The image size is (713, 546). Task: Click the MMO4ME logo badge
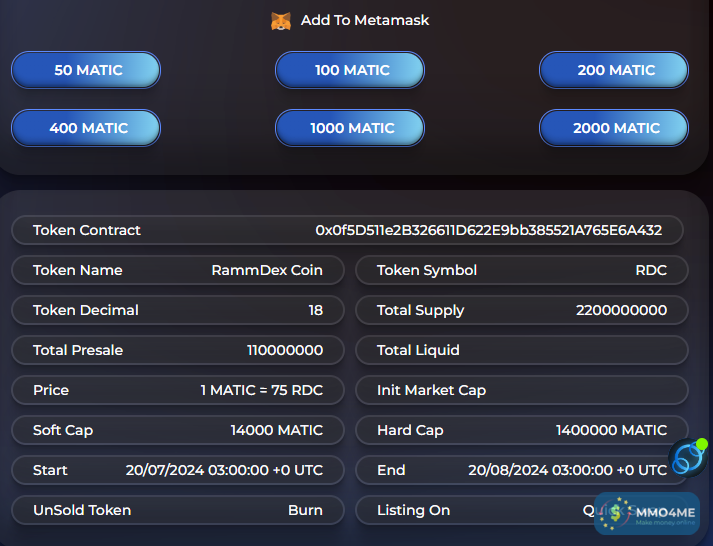(646, 513)
